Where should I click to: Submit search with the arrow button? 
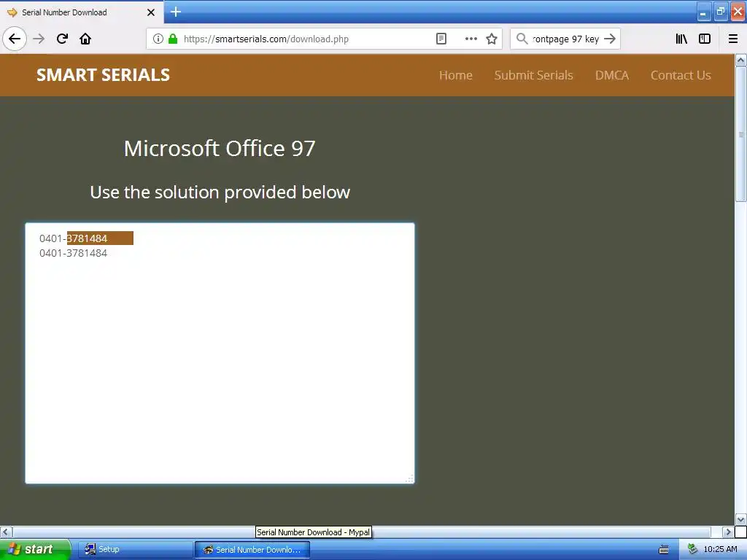(x=609, y=39)
